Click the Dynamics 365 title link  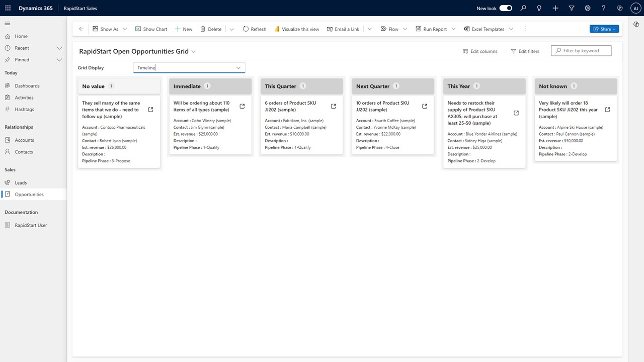coord(36,8)
